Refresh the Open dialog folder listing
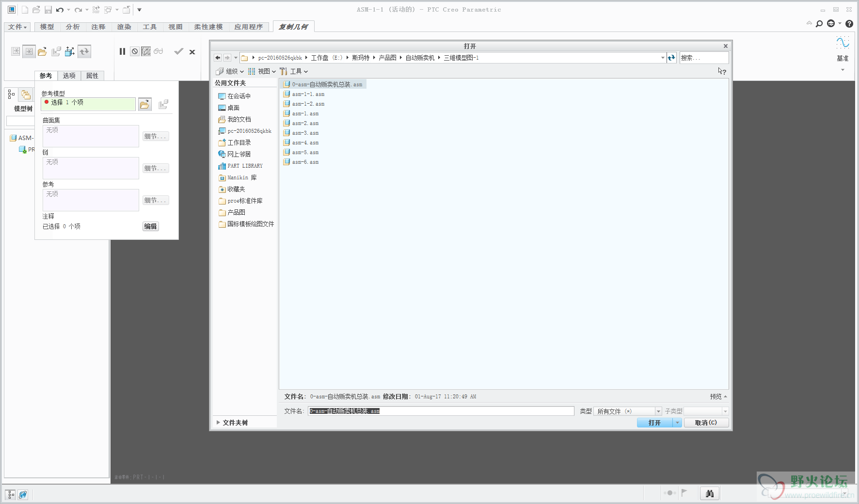 point(671,58)
